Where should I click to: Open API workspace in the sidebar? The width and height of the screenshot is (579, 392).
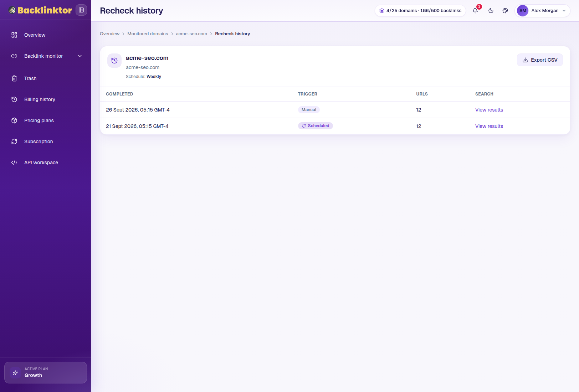tap(46, 163)
